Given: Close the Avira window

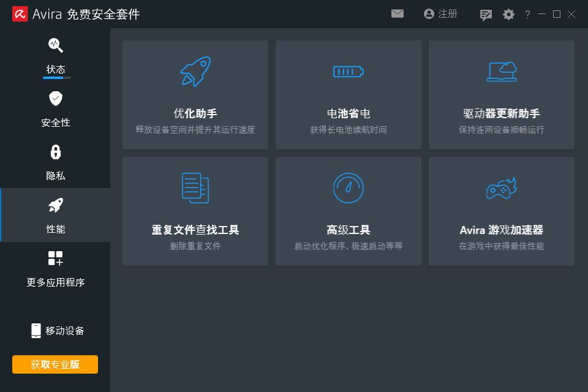Looking at the screenshot, I should (x=571, y=14).
